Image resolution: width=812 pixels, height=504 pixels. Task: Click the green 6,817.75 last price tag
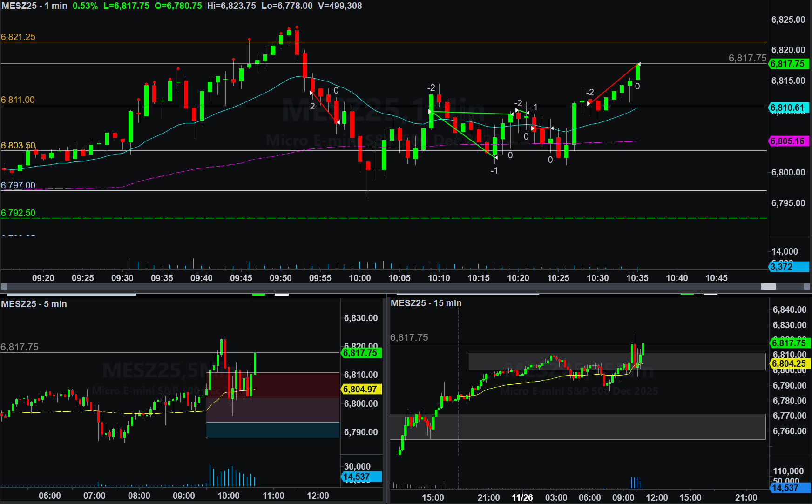788,64
